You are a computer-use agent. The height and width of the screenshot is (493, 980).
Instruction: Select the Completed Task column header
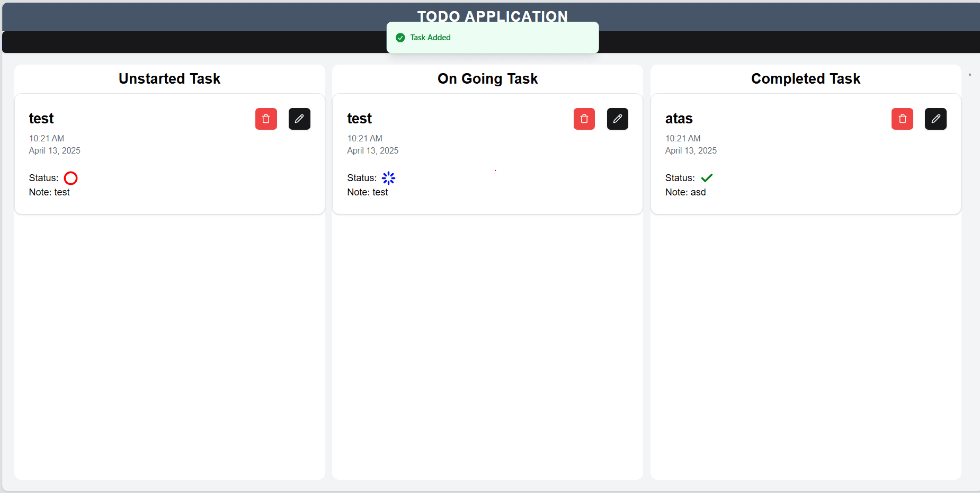(805, 78)
